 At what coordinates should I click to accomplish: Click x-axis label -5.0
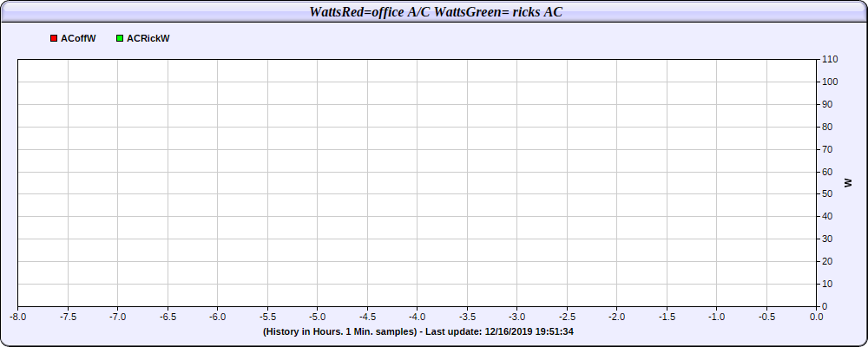tap(317, 318)
